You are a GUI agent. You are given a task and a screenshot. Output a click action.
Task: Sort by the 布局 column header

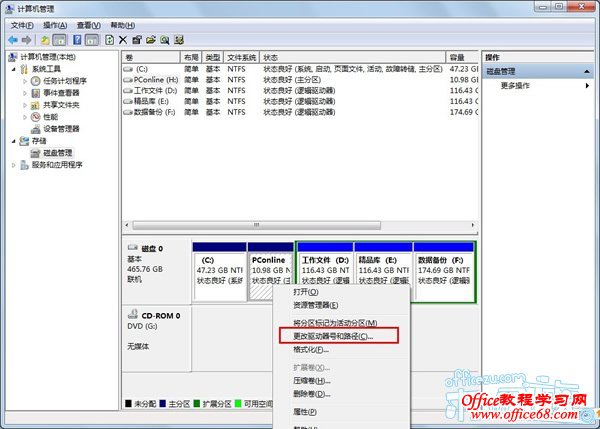coord(191,57)
